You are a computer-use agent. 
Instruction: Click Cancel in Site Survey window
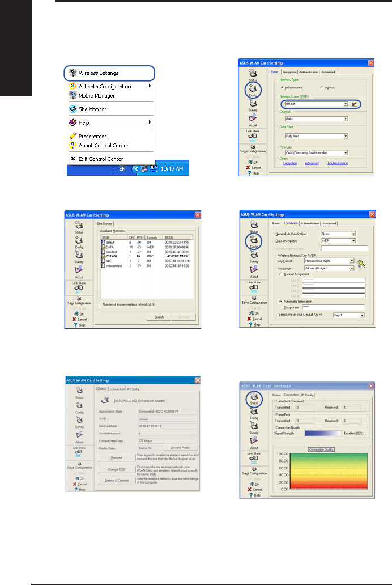79,319
